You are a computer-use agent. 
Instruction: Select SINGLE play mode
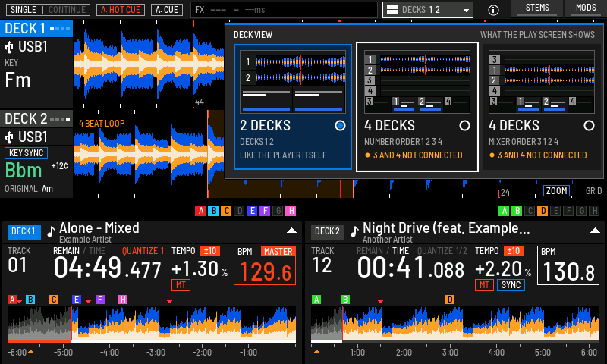24,10
